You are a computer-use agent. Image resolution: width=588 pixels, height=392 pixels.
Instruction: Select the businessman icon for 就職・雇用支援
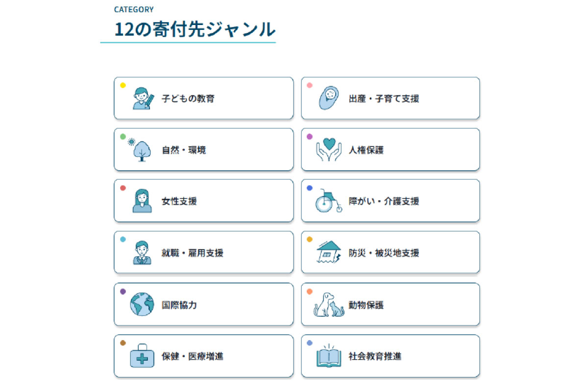click(x=142, y=253)
